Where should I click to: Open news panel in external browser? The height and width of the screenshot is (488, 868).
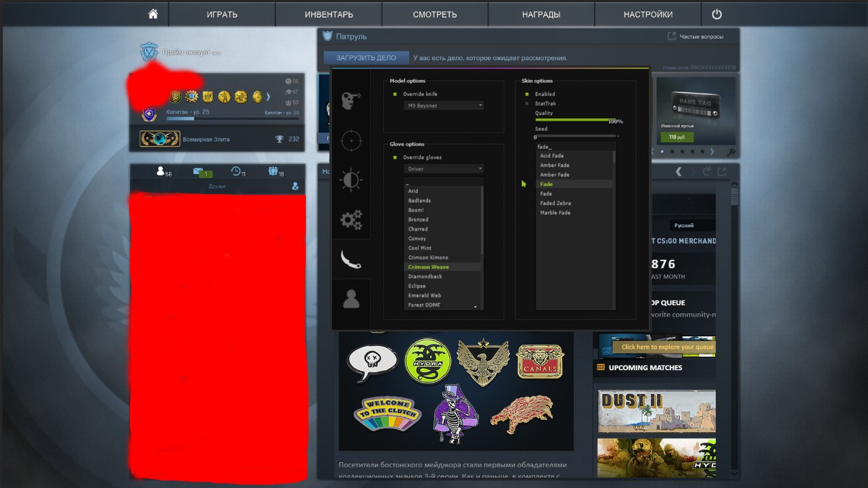click(722, 172)
